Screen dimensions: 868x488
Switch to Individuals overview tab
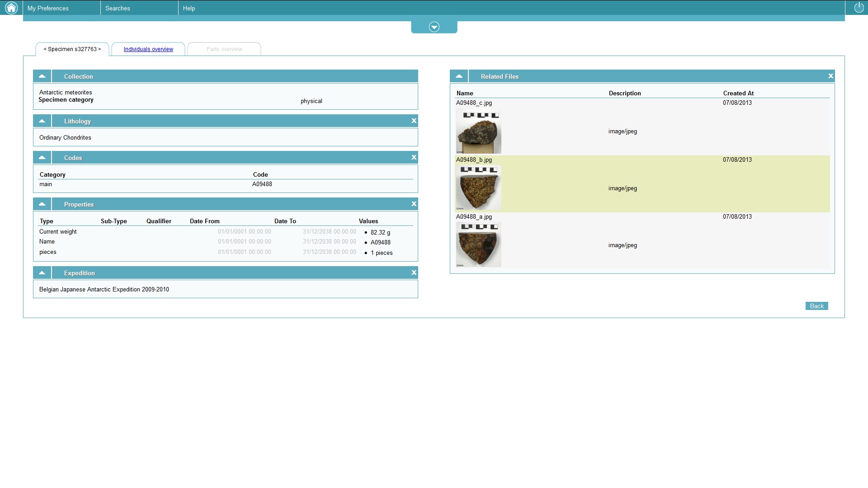(x=148, y=49)
